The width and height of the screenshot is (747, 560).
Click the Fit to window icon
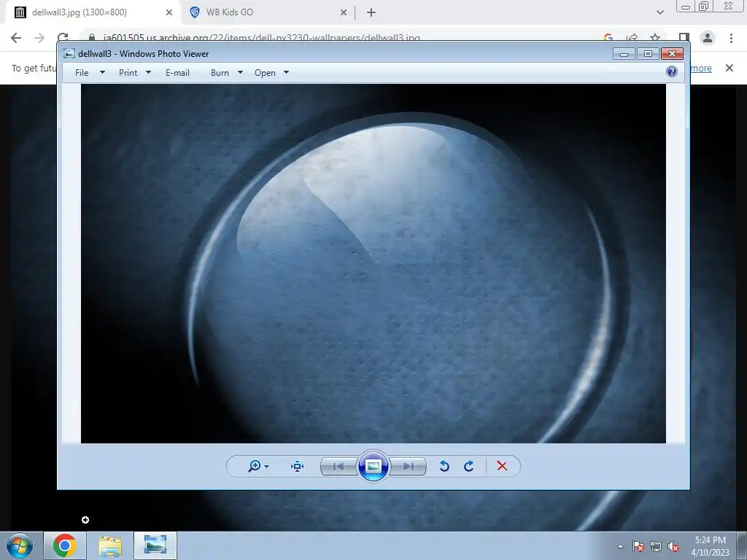point(298,466)
